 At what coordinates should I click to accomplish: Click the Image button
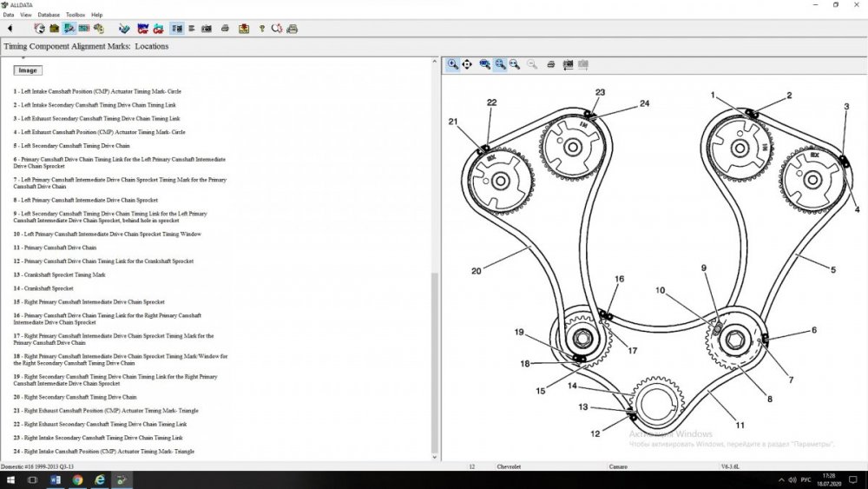click(27, 70)
